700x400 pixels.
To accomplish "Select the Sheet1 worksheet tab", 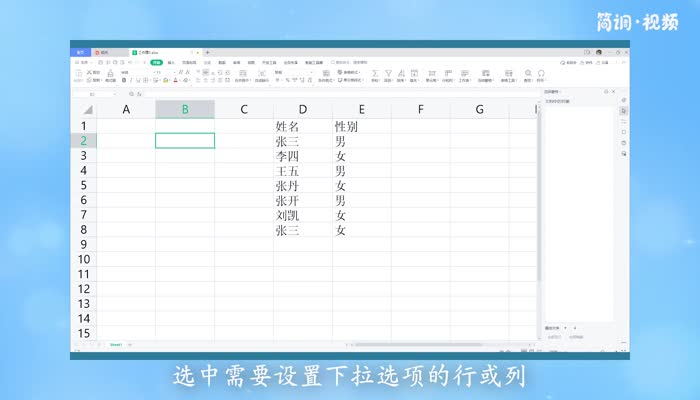I will coord(116,344).
